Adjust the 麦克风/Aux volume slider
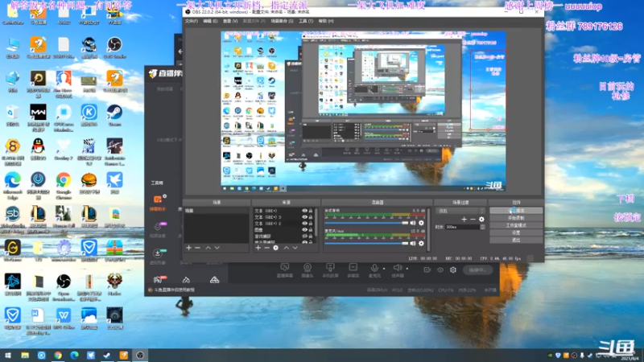This screenshot has width=644, height=362. point(366,244)
